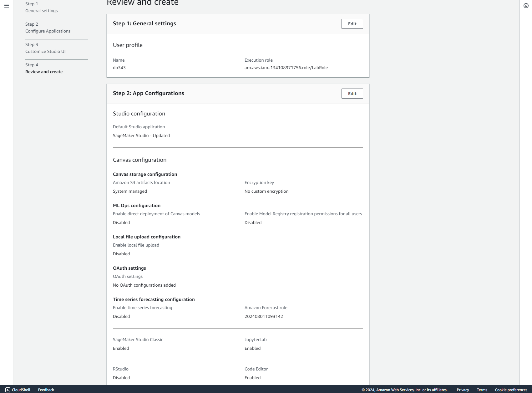Click the 'JupyterLab' label

(x=256, y=339)
